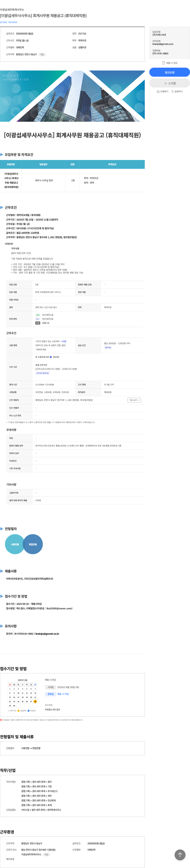The width and height of the screenshot is (190, 868).
Task: Open the 지도 map button by 충청남도 천안시 동남구
Action: pos(42,55)
